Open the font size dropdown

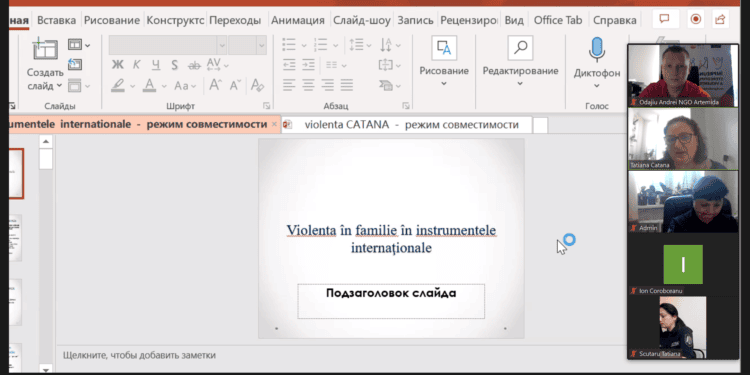pyautogui.click(x=247, y=45)
